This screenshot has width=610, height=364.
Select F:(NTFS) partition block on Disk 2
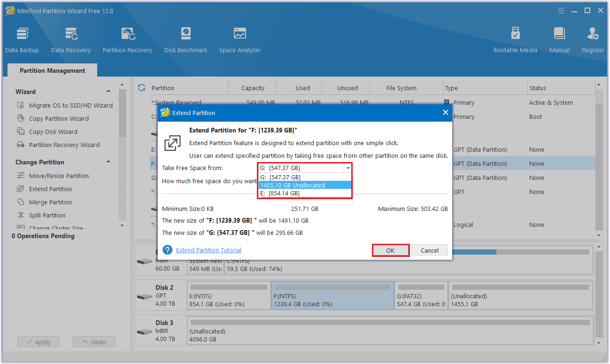(x=332, y=295)
